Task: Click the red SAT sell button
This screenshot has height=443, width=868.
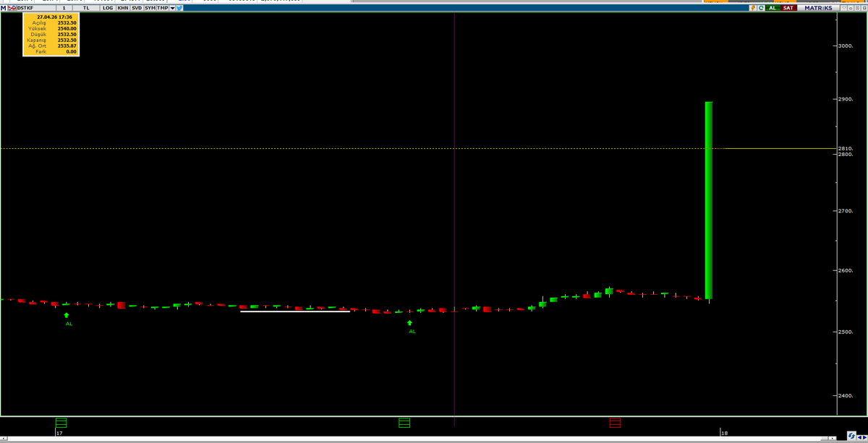Action: (788, 8)
